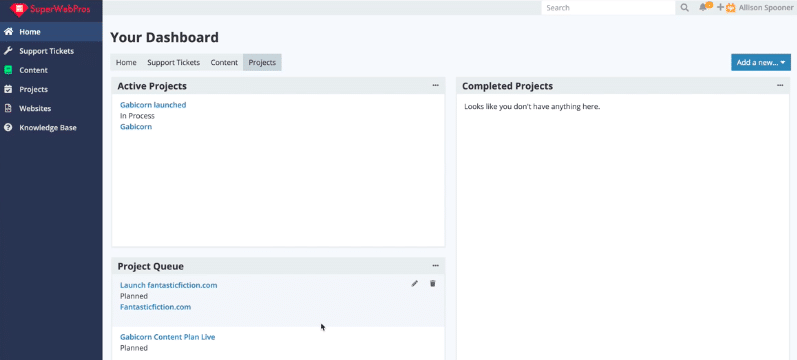The image size is (797, 360).
Task: Open Project Queue panel options menu
Action: click(436, 265)
